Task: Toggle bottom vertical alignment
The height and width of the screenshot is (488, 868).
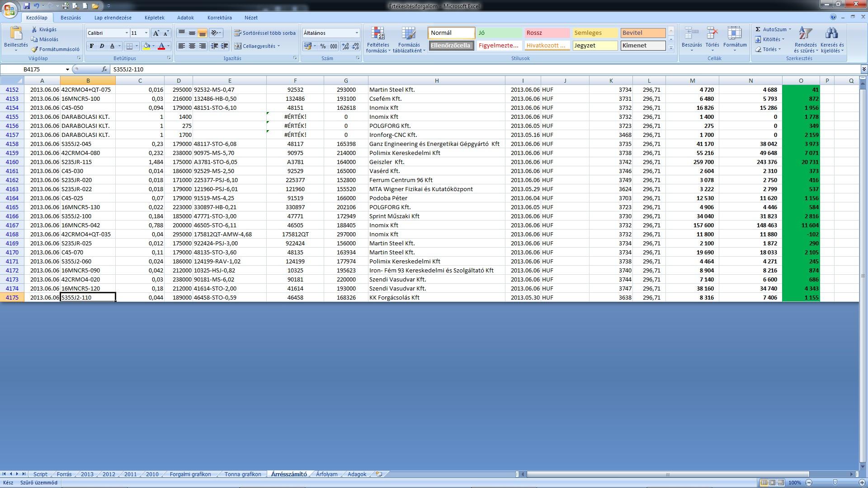Action: [202, 33]
